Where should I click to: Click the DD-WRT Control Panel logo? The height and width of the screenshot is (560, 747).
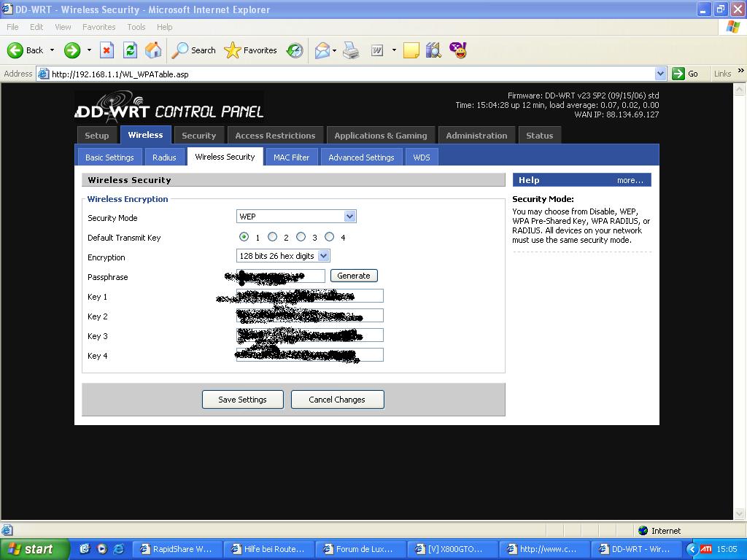[x=169, y=107]
